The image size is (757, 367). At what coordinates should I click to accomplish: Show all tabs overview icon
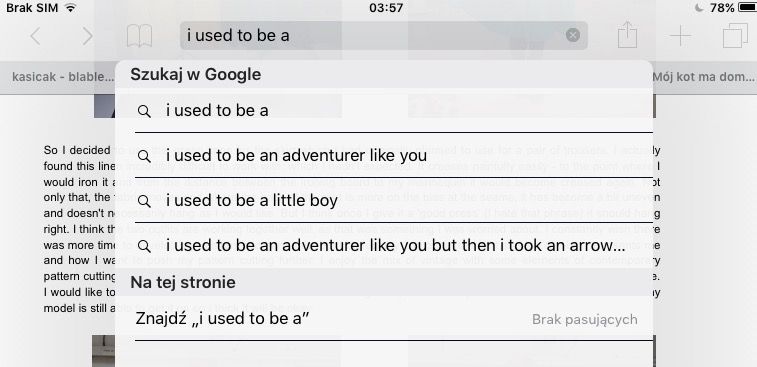click(x=735, y=36)
